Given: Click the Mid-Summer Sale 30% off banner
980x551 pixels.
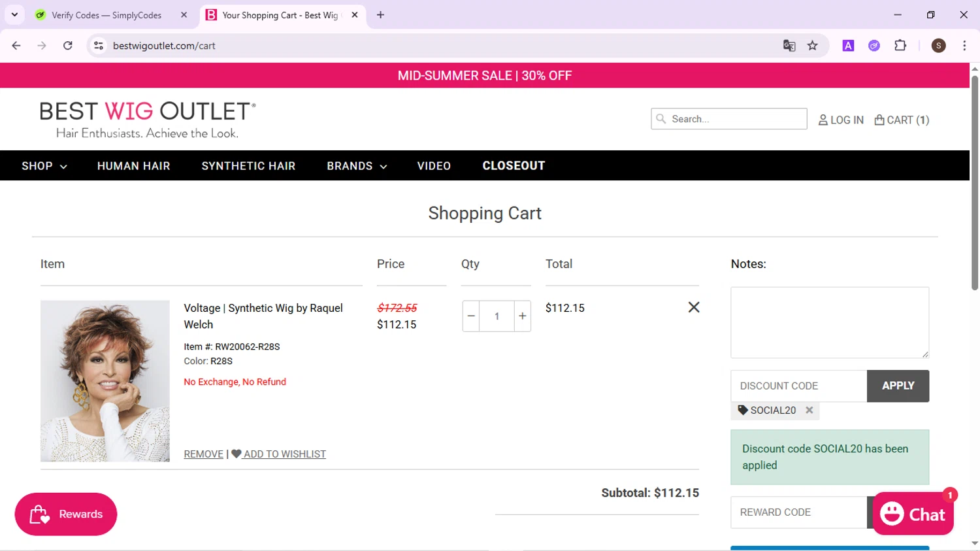Looking at the screenshot, I should coord(485,76).
